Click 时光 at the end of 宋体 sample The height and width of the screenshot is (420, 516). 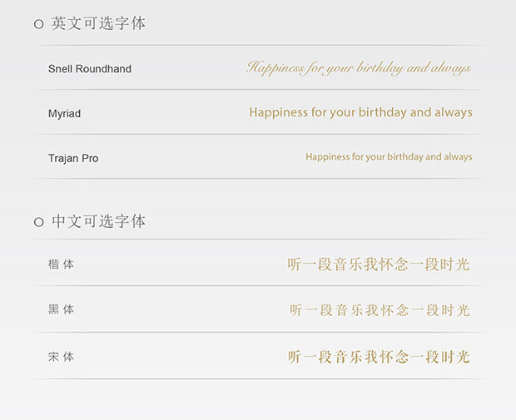click(456, 357)
